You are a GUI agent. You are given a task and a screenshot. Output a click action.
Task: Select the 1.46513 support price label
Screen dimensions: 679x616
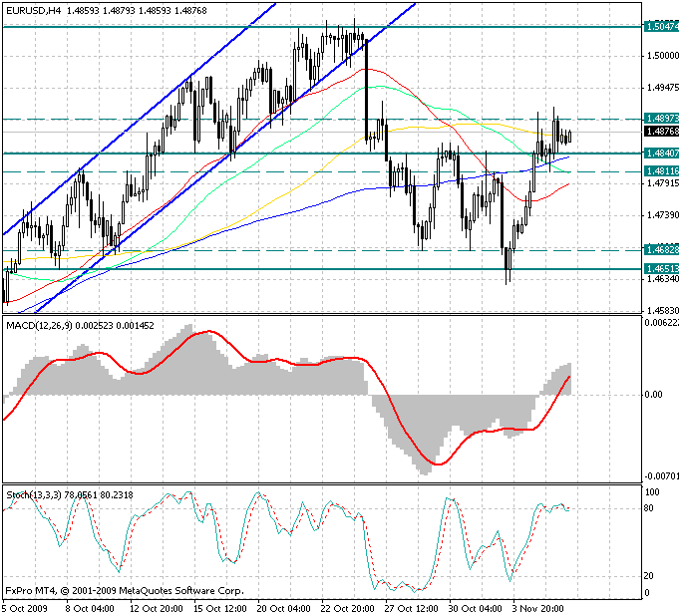click(661, 269)
